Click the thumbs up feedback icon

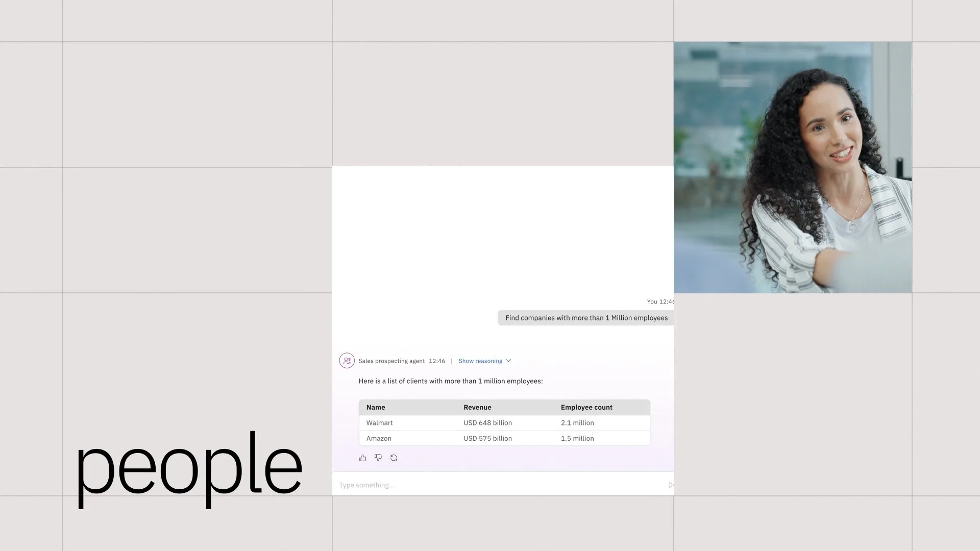pos(362,458)
